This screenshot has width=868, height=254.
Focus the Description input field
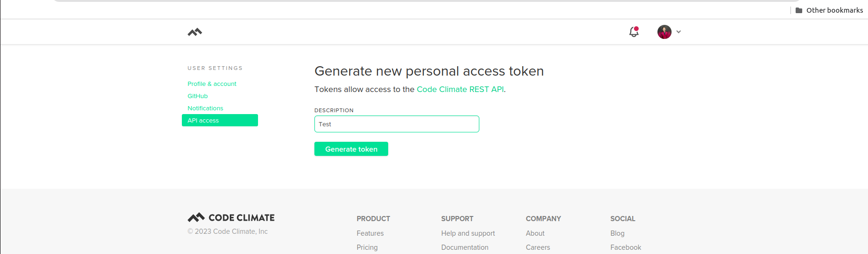(397, 124)
